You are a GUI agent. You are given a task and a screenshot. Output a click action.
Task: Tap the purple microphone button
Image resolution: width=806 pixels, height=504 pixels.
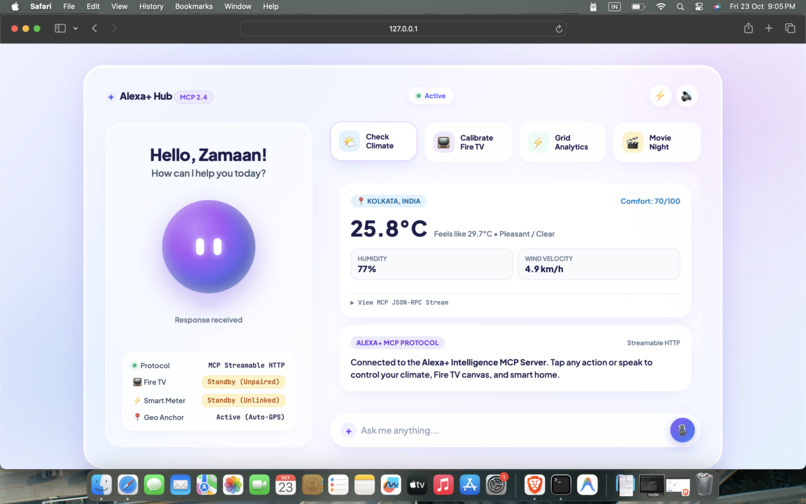(x=682, y=430)
